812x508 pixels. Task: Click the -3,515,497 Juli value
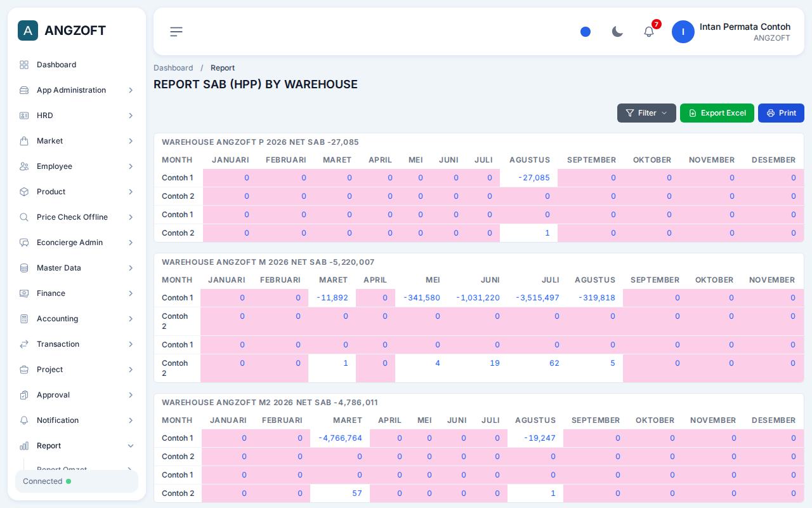[x=537, y=298]
